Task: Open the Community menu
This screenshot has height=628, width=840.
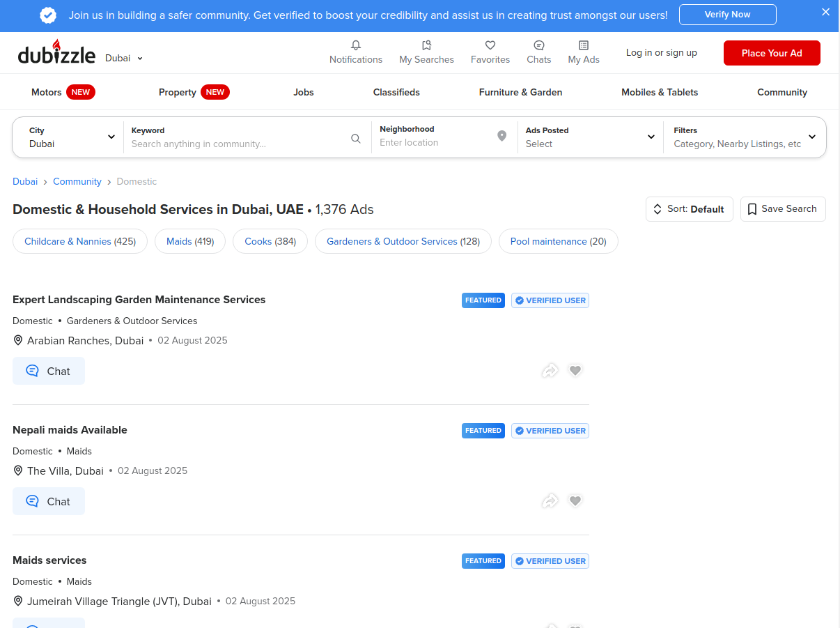Action: (782, 92)
